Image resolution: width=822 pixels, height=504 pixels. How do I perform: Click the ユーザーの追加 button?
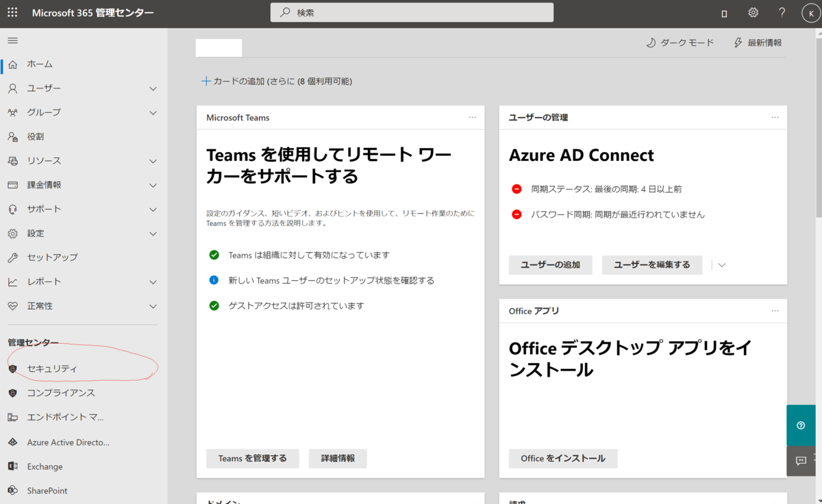[551, 265]
